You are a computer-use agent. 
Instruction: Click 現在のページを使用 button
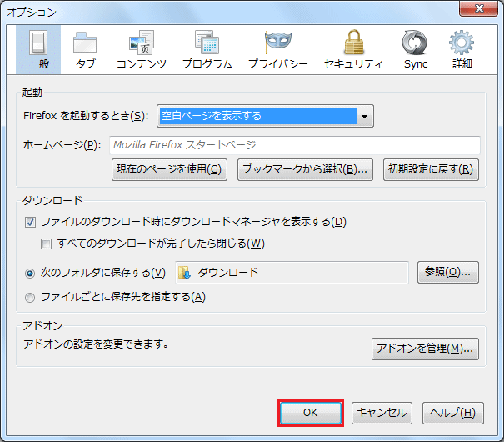point(169,169)
